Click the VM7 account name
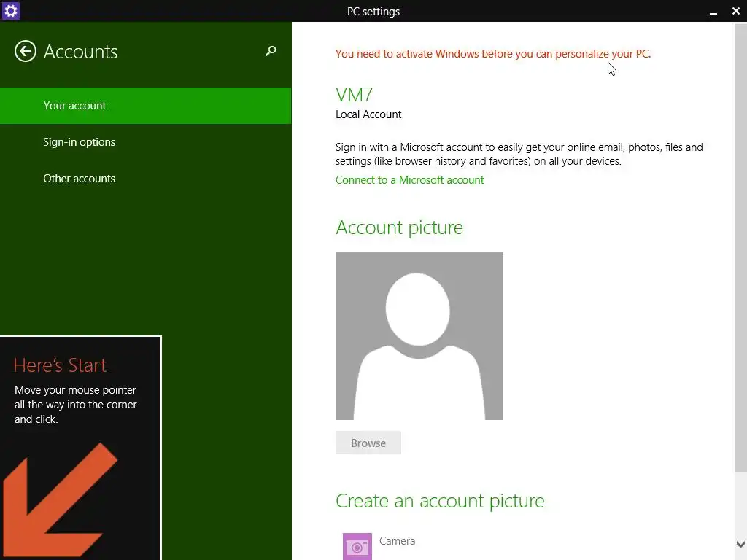 click(x=355, y=95)
